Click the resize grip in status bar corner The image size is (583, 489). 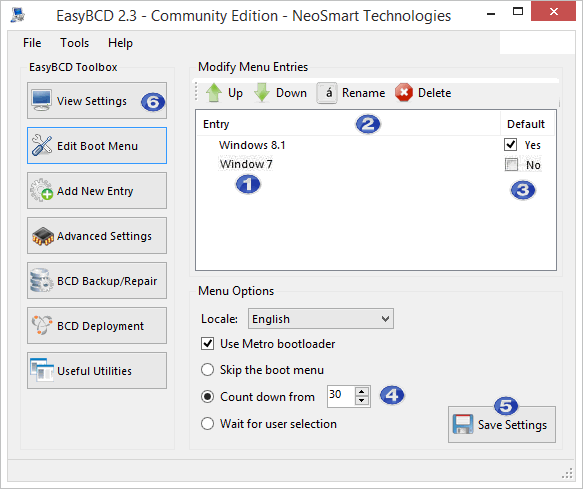(x=567, y=473)
